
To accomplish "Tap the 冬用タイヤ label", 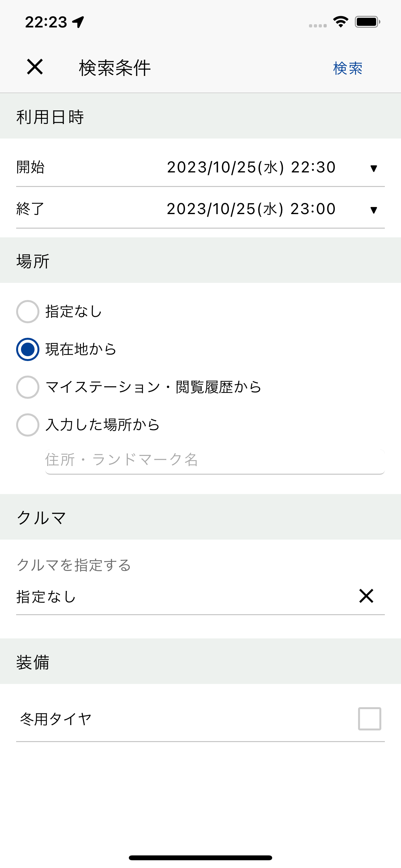I will point(56,719).
